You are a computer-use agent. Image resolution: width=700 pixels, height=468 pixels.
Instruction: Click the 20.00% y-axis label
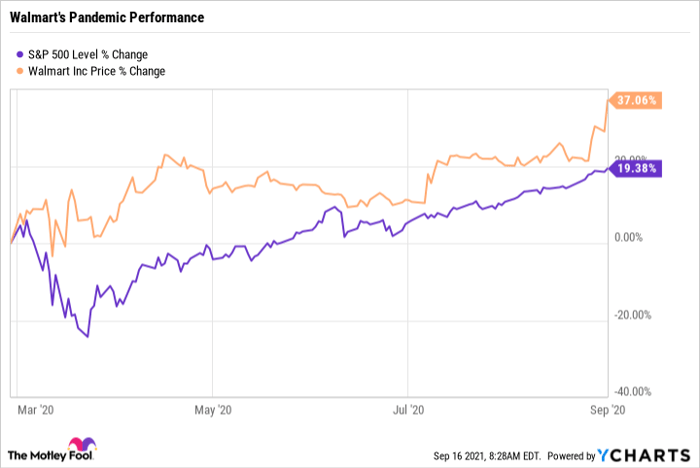pos(632,158)
